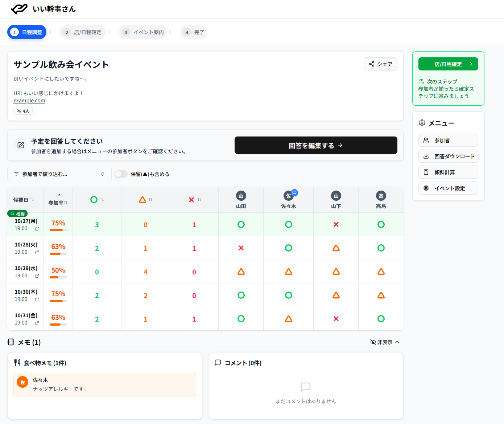Sort the 候補日 column
This screenshot has width=504, height=424.
(x=24, y=200)
